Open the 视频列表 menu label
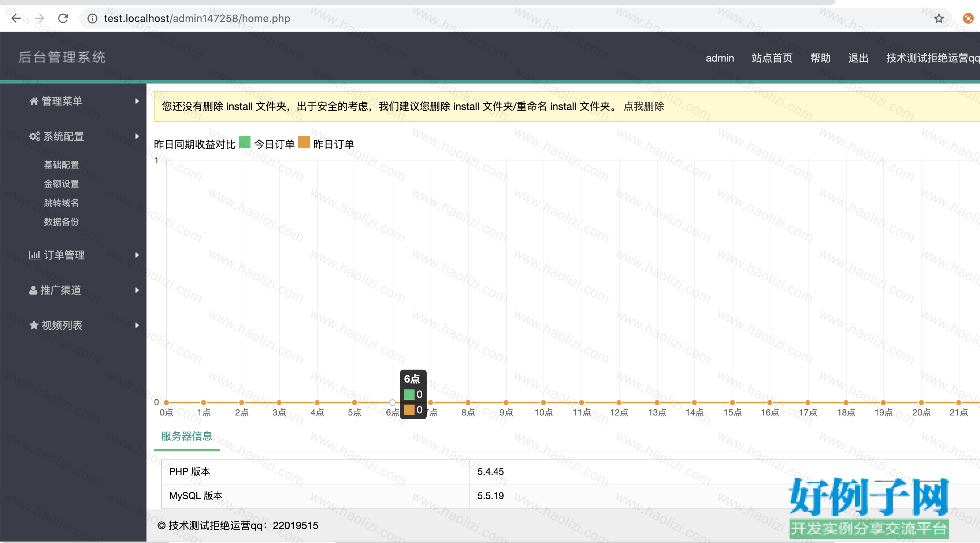This screenshot has height=543, width=980. pyautogui.click(x=62, y=325)
